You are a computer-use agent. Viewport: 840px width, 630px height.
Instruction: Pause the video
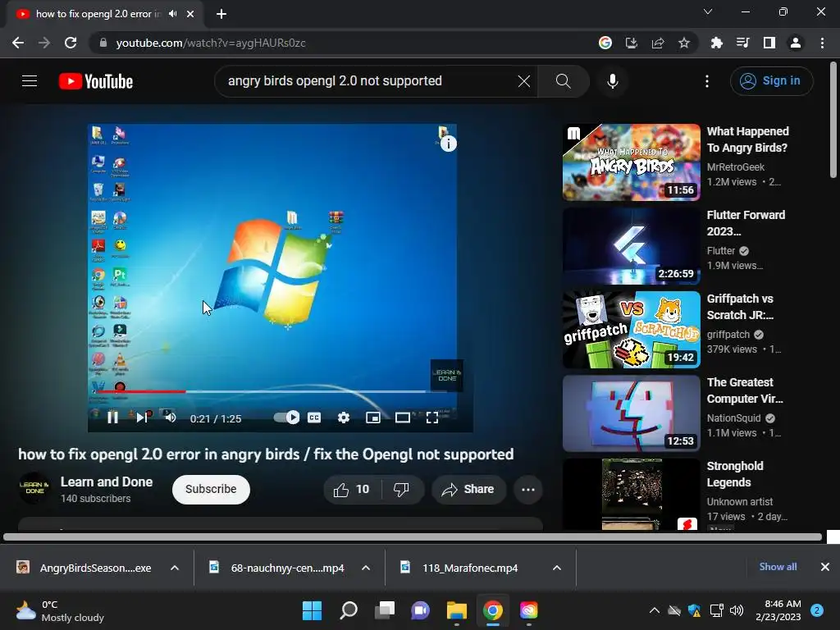point(112,418)
